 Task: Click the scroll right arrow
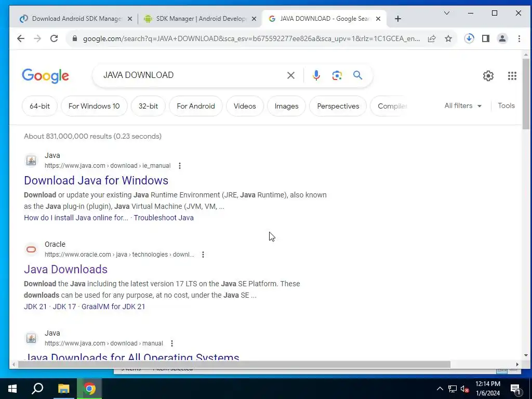coord(517,364)
